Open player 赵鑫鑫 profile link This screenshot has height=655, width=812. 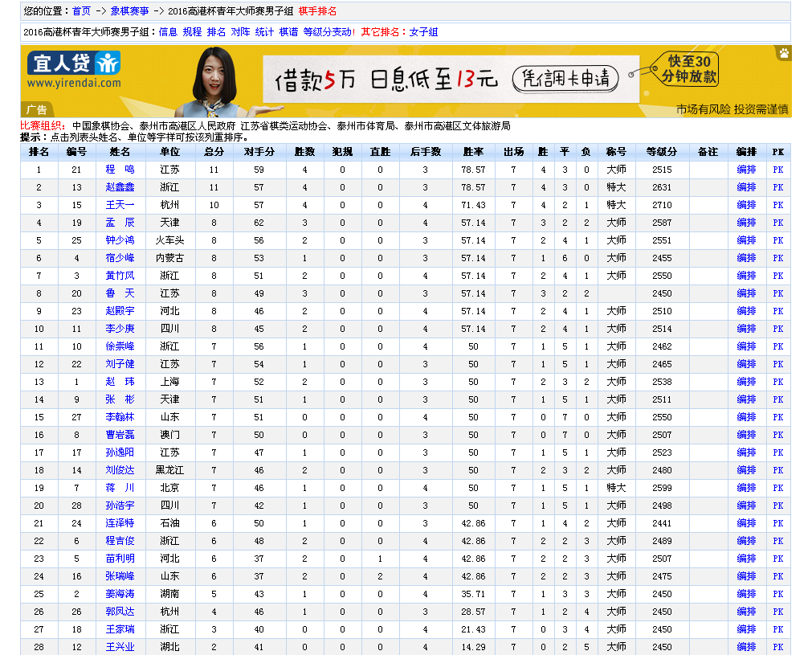pos(120,187)
